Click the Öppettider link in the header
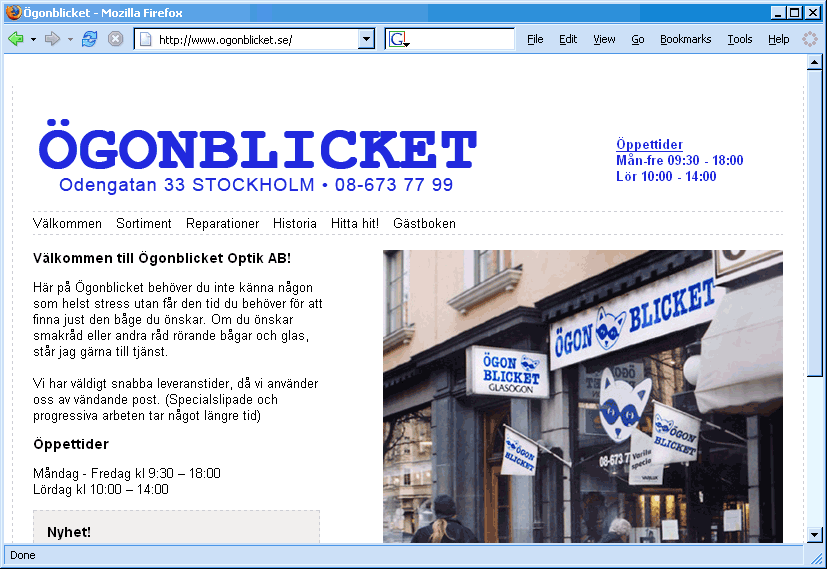The height and width of the screenshot is (569, 827). pos(649,145)
